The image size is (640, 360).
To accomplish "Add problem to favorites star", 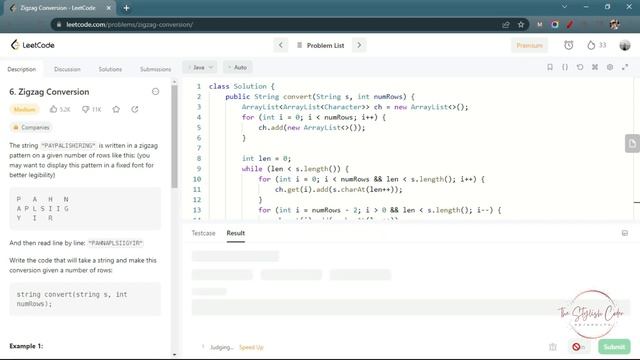I will (116, 109).
